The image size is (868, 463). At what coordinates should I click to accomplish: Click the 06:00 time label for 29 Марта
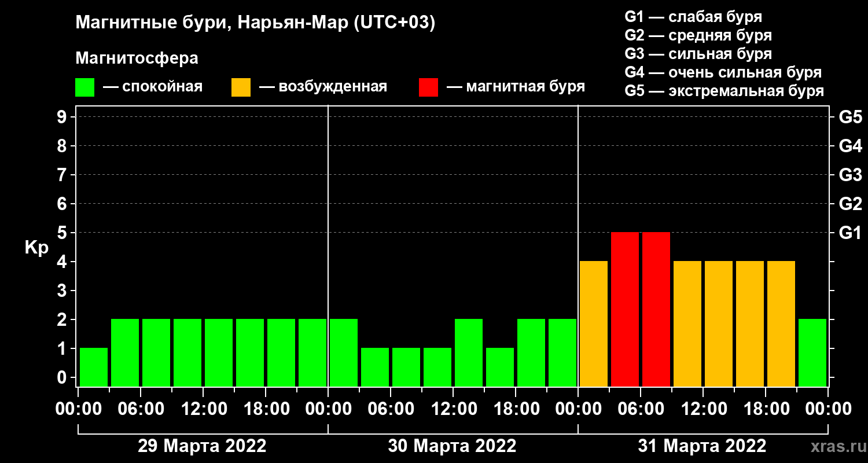[141, 409]
